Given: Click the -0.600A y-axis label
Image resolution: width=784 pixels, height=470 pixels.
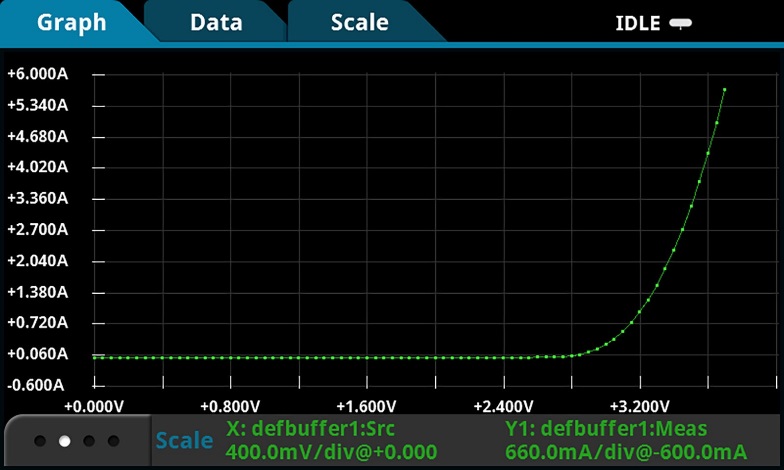Looking at the screenshot, I should pyautogui.click(x=37, y=385).
